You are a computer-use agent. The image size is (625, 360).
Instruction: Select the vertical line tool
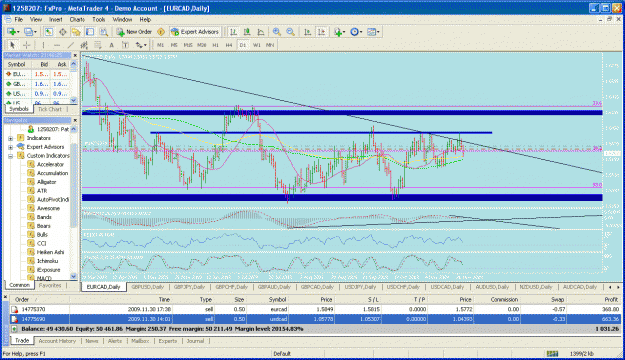click(x=43, y=45)
